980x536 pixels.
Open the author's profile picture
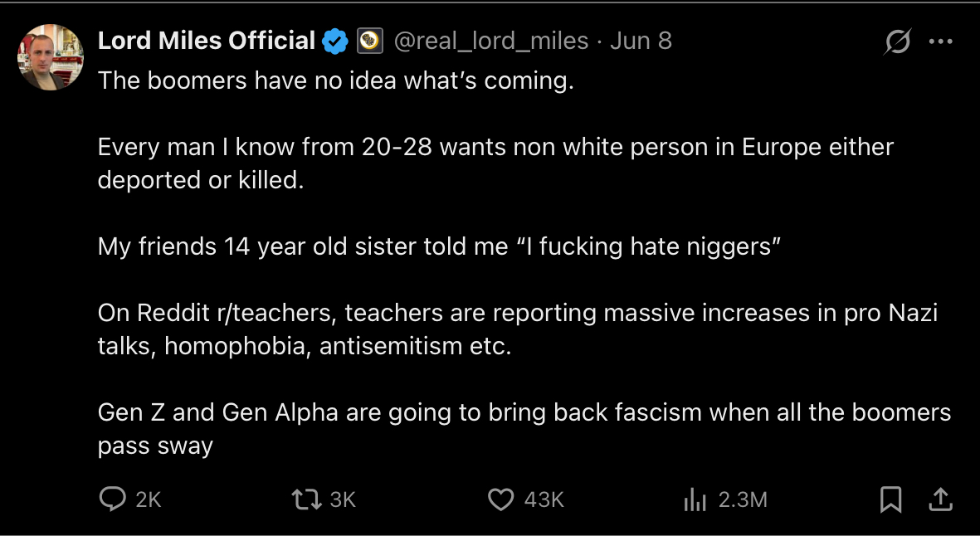[x=51, y=57]
